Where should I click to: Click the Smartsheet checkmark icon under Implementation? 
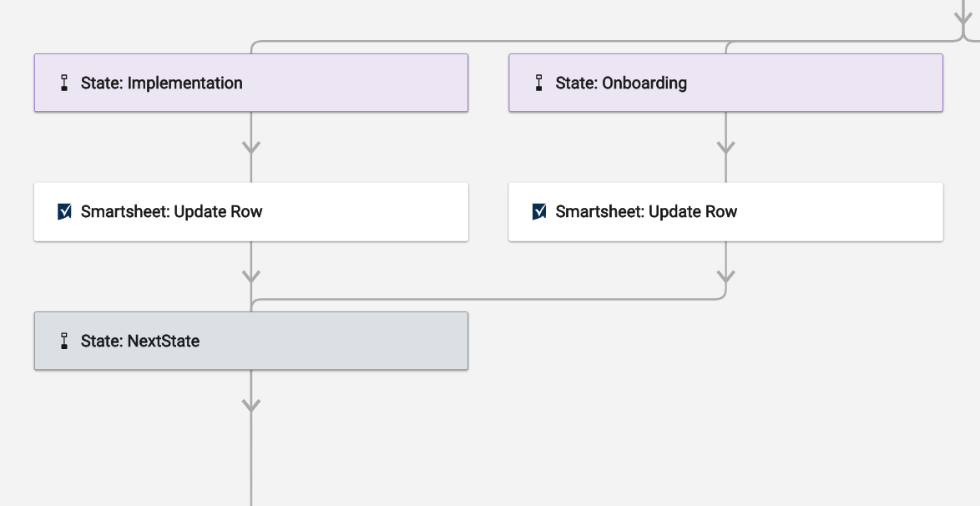pyautogui.click(x=64, y=211)
